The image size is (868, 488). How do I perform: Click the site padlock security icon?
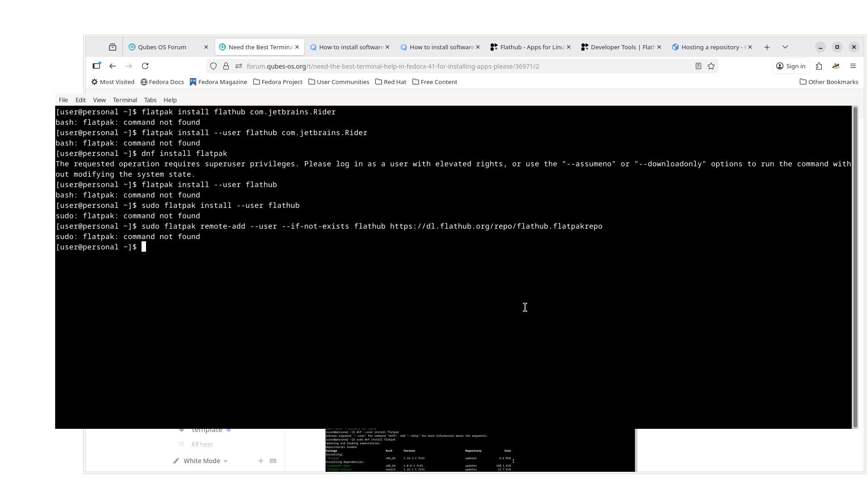click(226, 66)
